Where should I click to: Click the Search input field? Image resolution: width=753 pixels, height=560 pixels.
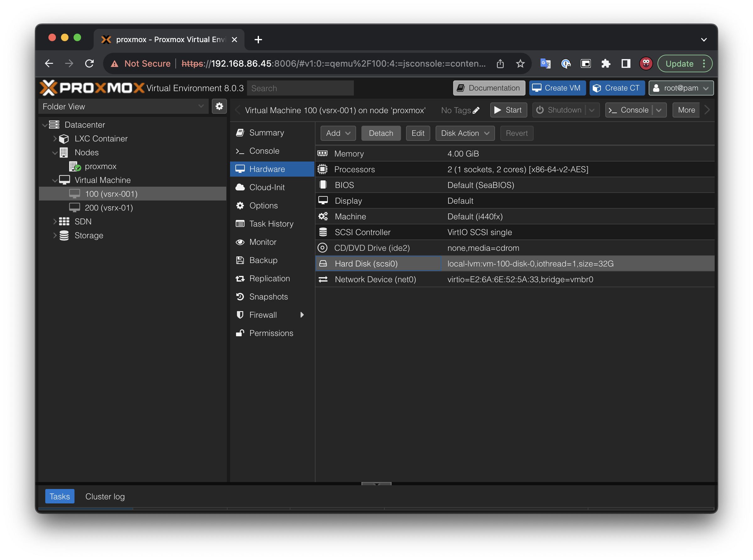point(300,88)
